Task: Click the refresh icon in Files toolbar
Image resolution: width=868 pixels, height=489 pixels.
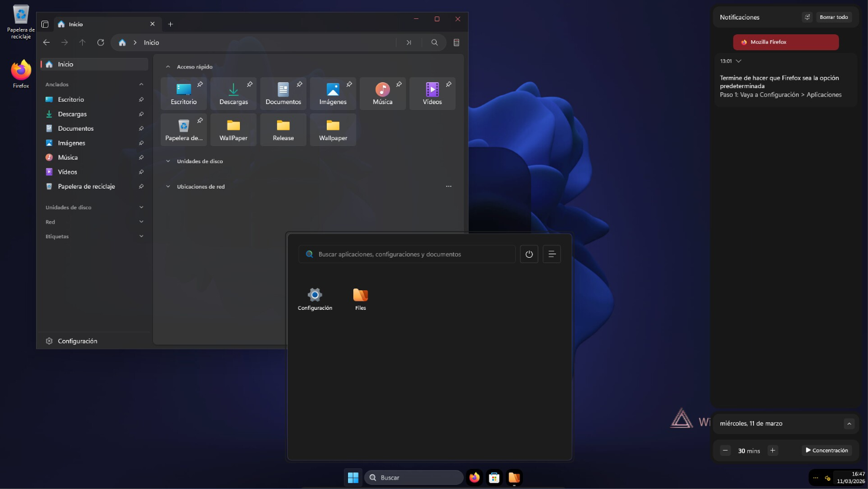Action: point(100,43)
